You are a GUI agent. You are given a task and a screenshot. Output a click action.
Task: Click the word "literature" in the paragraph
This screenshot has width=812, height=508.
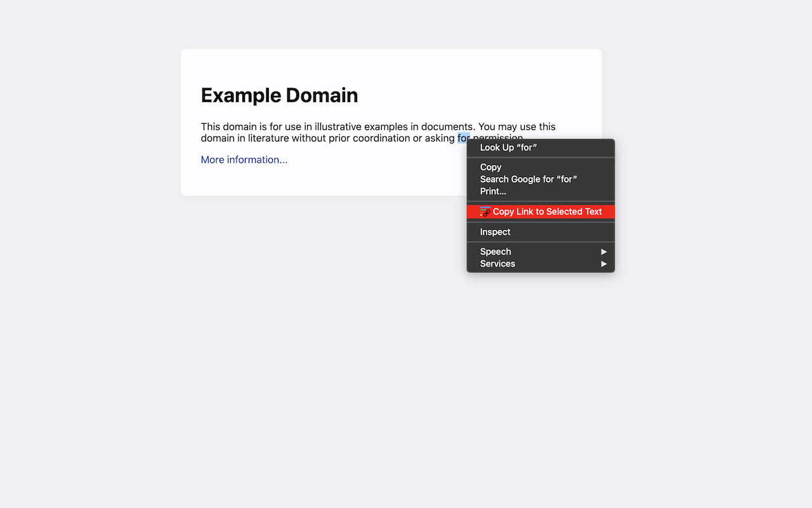[268, 138]
